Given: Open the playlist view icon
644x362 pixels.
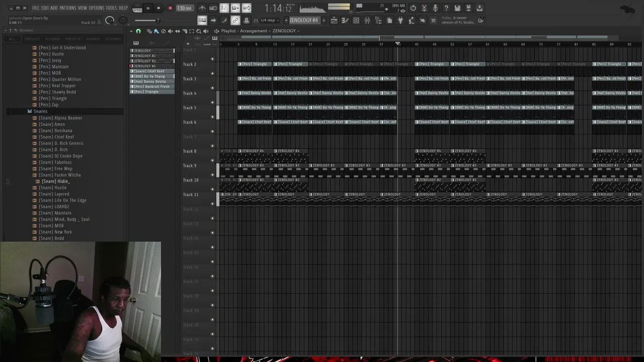Looking at the screenshot, I should [x=334, y=21].
